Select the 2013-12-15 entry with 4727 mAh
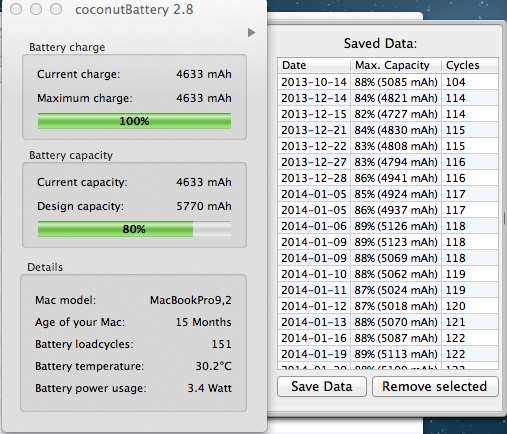The height and width of the screenshot is (434, 507). tap(388, 114)
